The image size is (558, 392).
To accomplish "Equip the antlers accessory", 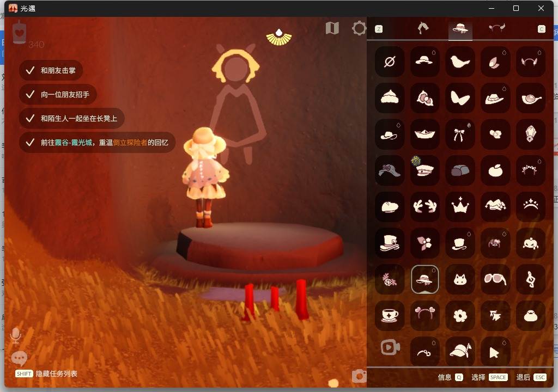I will tap(425, 207).
